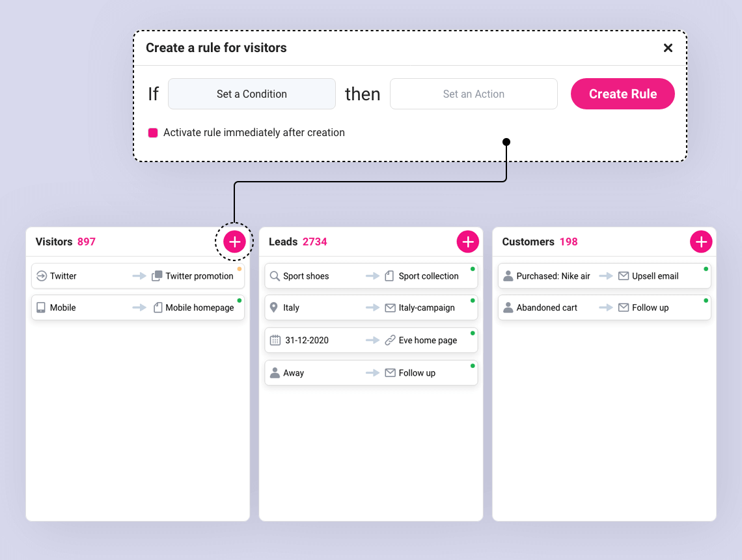Click the plus button in Visitors column

pos(234,242)
